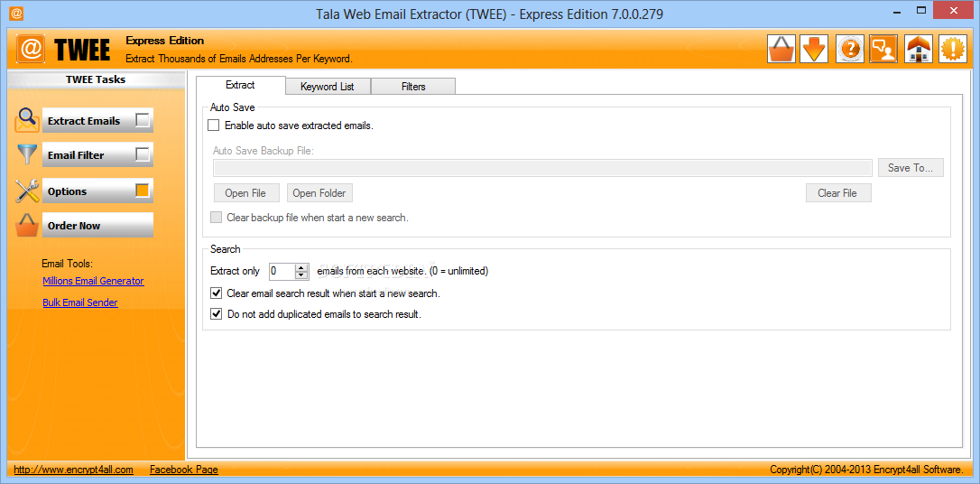Close the TWEE window
980x484 pixels.
(953, 11)
